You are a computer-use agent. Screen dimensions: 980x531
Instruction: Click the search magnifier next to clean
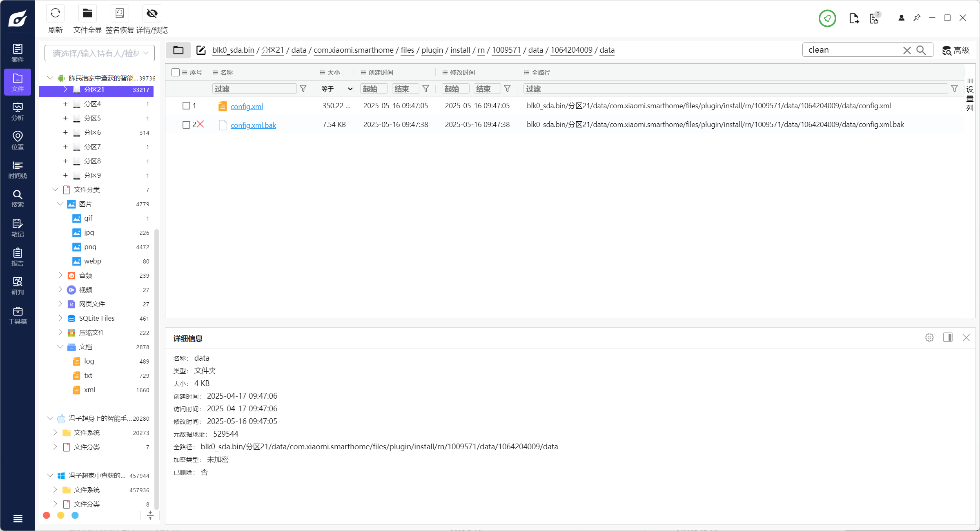click(x=921, y=50)
